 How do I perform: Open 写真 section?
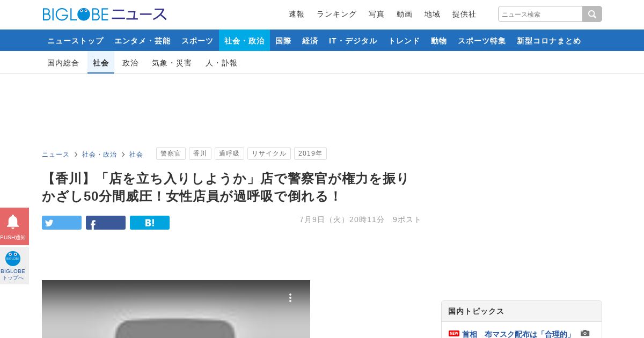[x=377, y=14]
